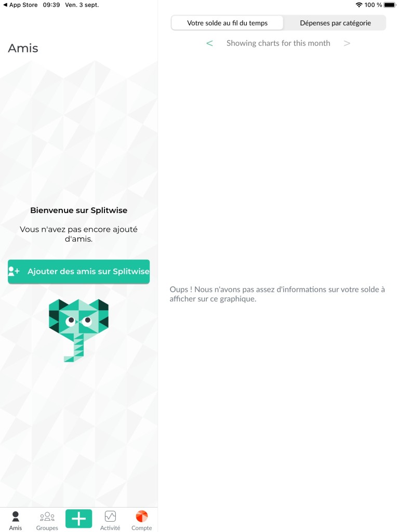Tap the battery status icon
The height and width of the screenshot is (532, 399).
pyautogui.click(x=390, y=5)
